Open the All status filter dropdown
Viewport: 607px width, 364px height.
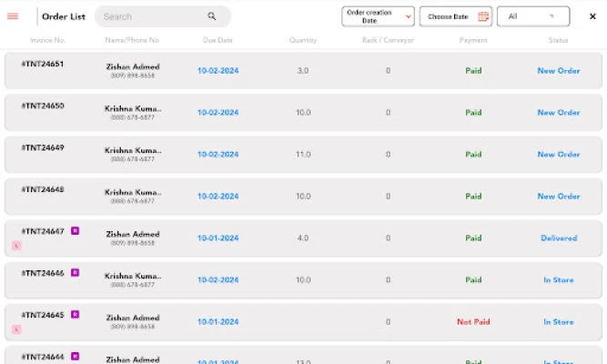pos(532,16)
